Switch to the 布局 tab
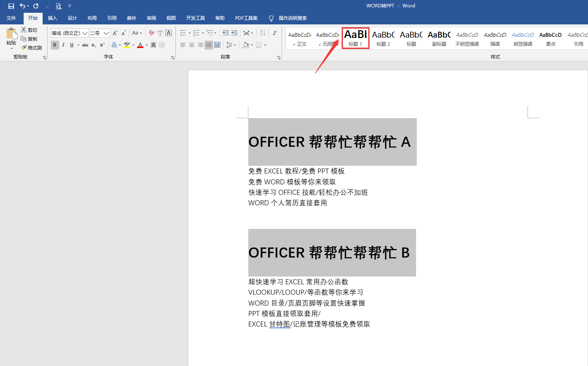 [x=92, y=18]
